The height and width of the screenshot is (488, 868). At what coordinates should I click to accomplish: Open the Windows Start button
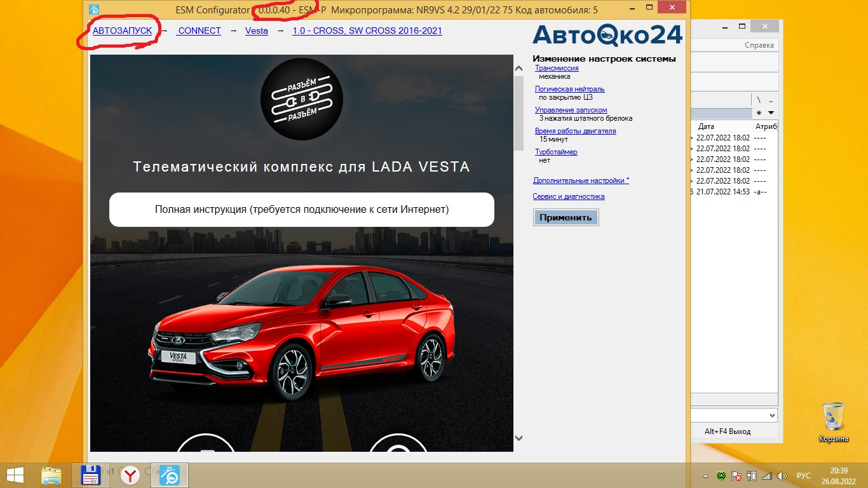[15, 475]
